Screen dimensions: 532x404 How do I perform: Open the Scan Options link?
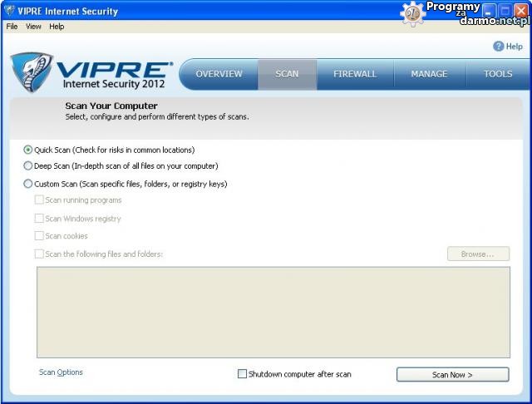(61, 372)
